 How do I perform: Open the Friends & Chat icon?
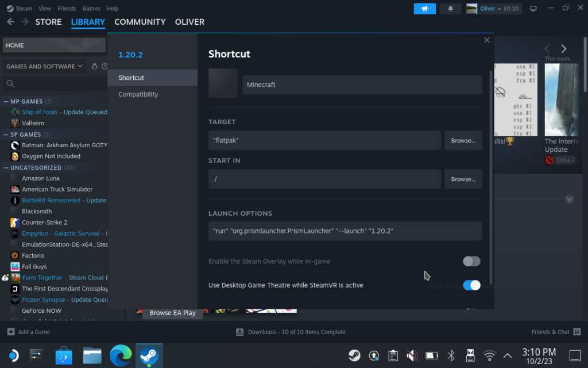coord(577,332)
